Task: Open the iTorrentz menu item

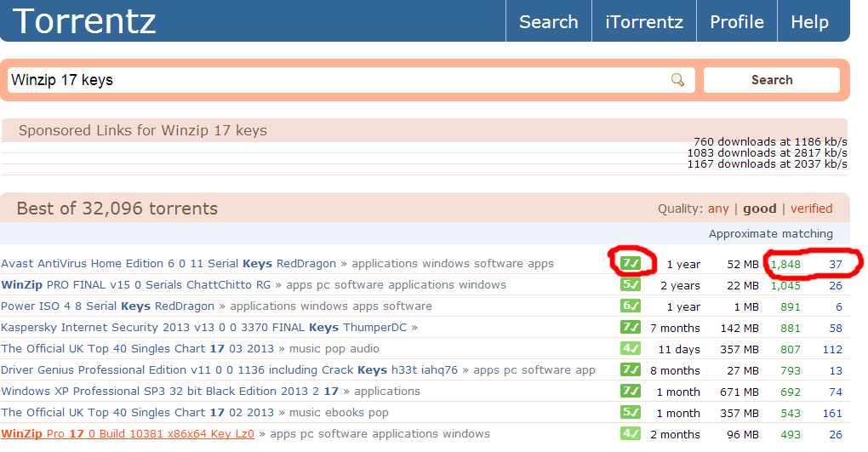Action: pos(644,21)
